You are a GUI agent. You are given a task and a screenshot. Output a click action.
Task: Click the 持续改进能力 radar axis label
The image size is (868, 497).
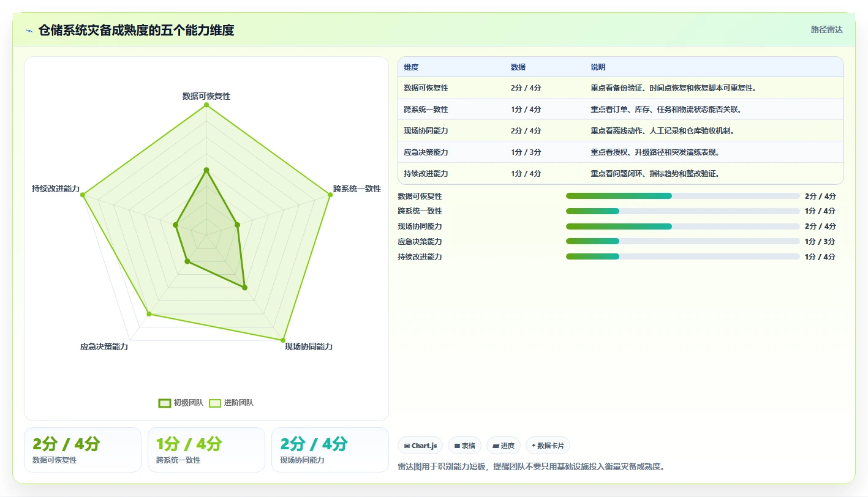[x=56, y=189]
